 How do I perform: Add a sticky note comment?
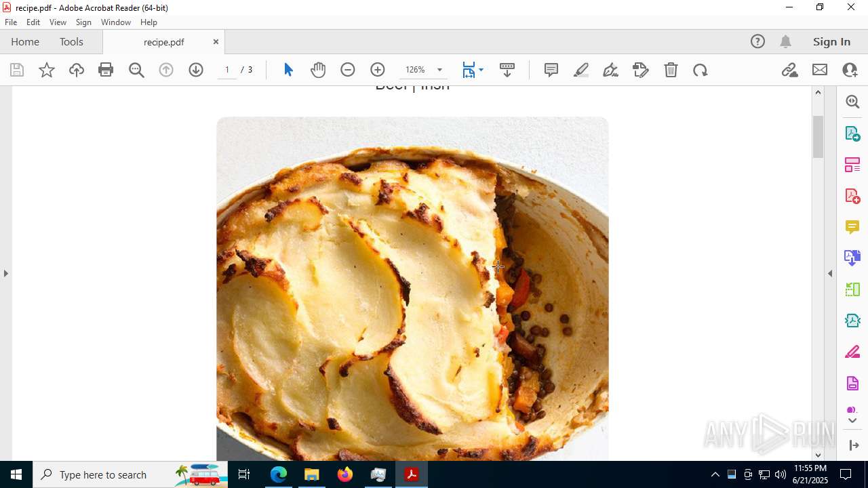tap(551, 70)
